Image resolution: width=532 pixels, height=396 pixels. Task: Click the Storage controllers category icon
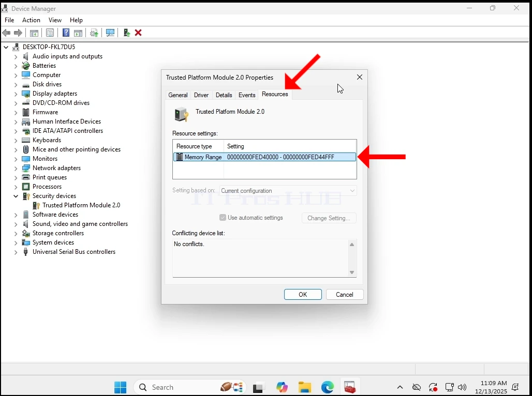[x=26, y=233]
